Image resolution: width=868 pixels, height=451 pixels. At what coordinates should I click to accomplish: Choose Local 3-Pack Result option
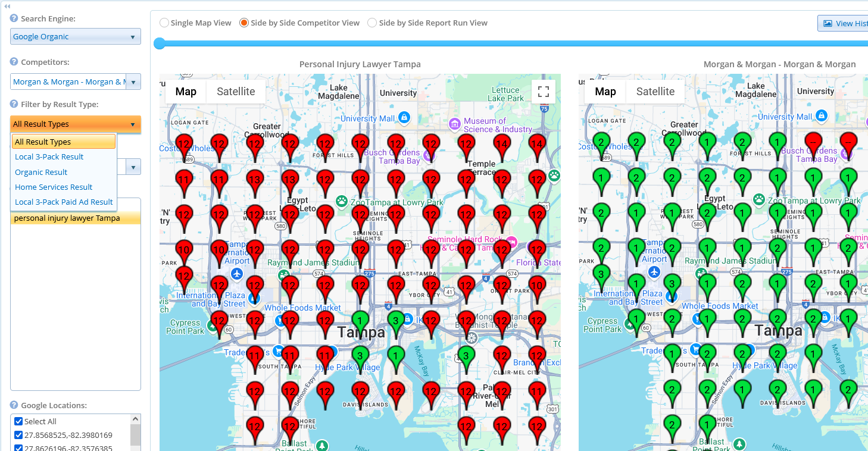64,156
